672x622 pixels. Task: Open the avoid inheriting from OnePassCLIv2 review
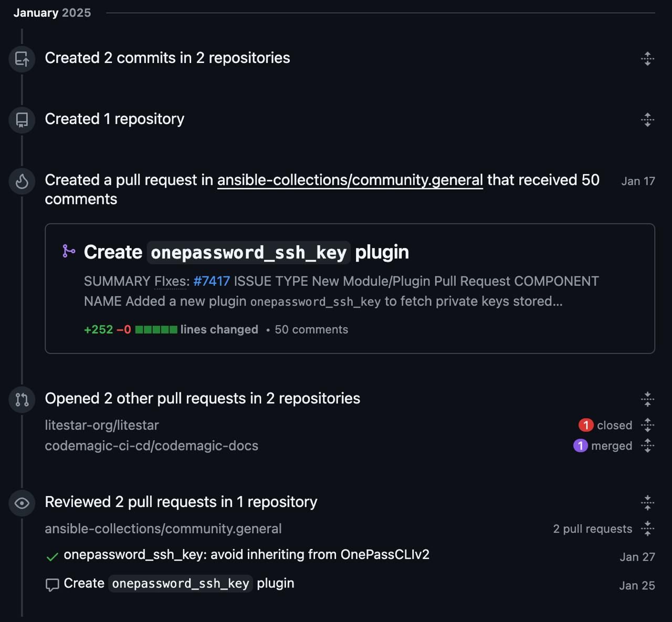point(246,554)
